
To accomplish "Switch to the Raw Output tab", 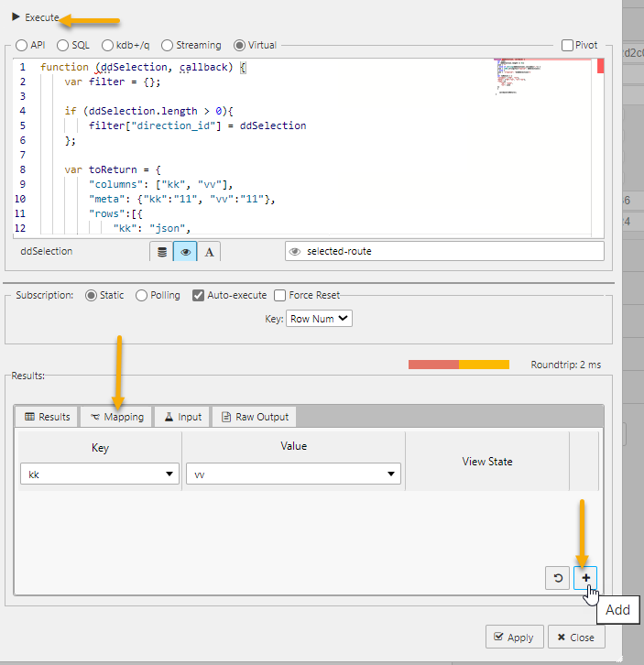I will [255, 417].
